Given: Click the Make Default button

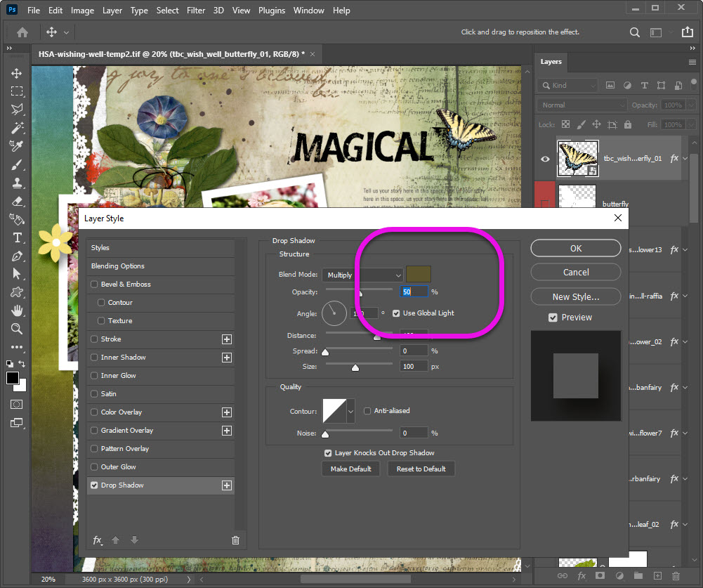Looking at the screenshot, I should 350,469.
